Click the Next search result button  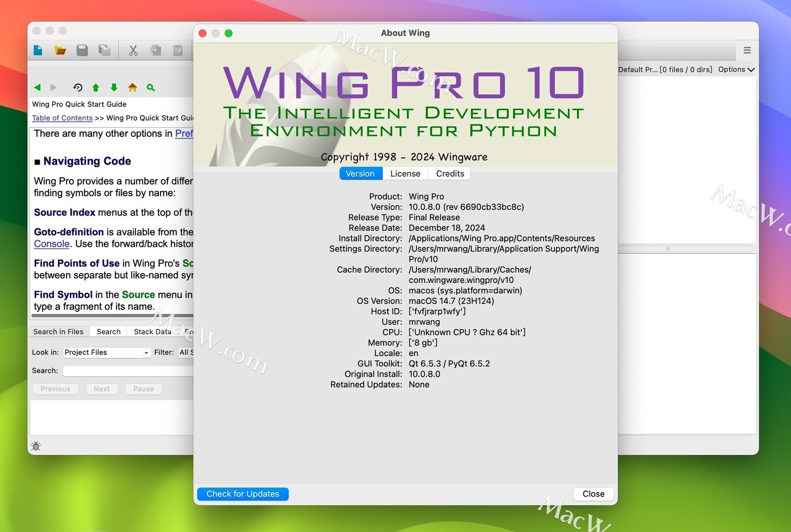coord(101,389)
